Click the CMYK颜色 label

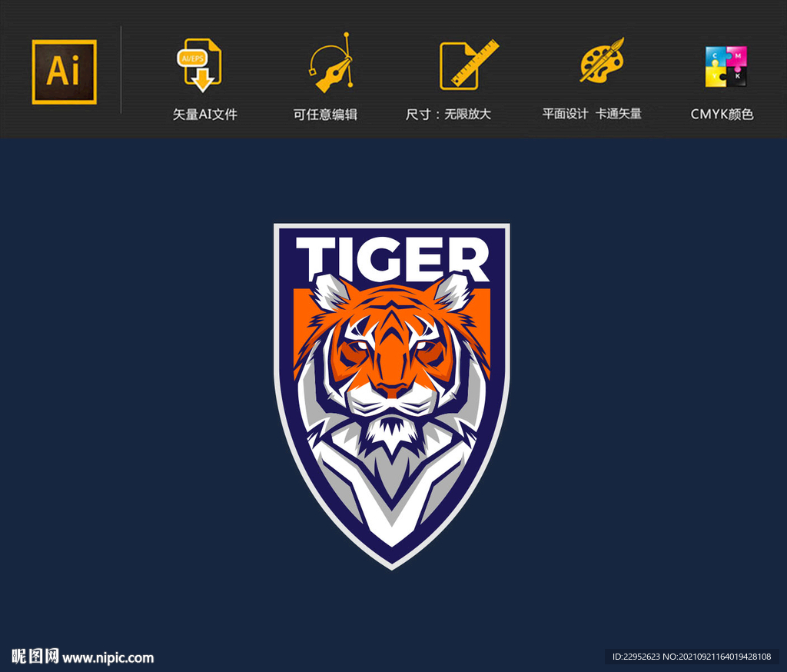[722, 115]
